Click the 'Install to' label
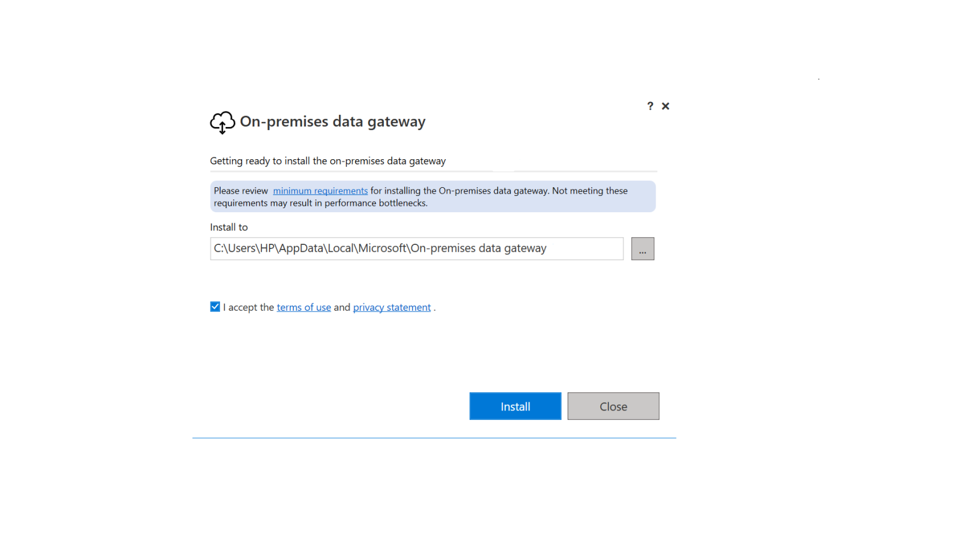The height and width of the screenshot is (551, 980). [x=229, y=227]
